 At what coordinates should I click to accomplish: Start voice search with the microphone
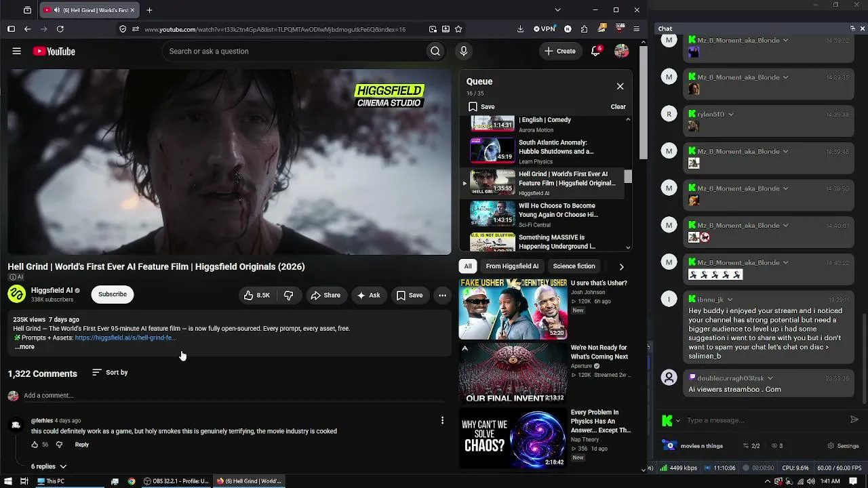464,51
